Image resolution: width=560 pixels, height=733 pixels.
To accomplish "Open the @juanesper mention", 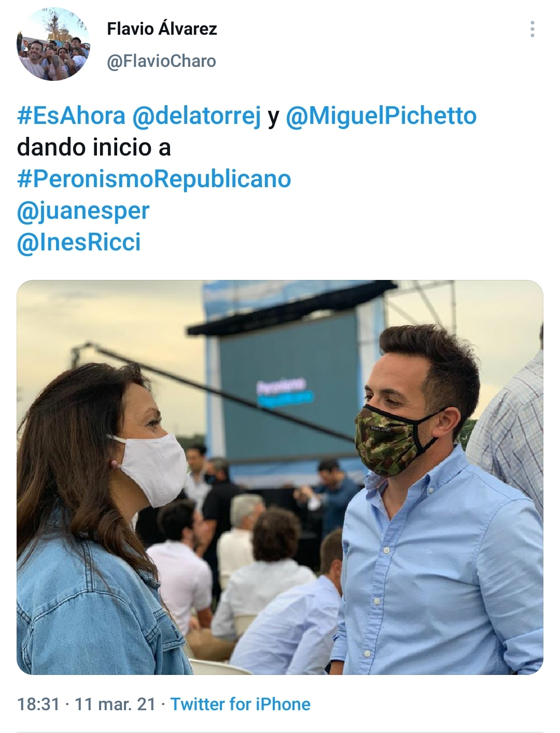I will click(x=83, y=211).
